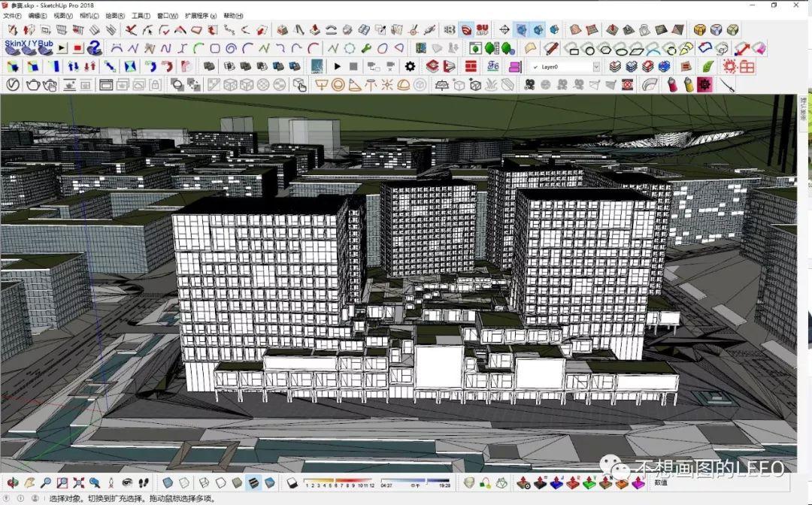Toggle Wireframe face style
812x505 pixels.
204,482
